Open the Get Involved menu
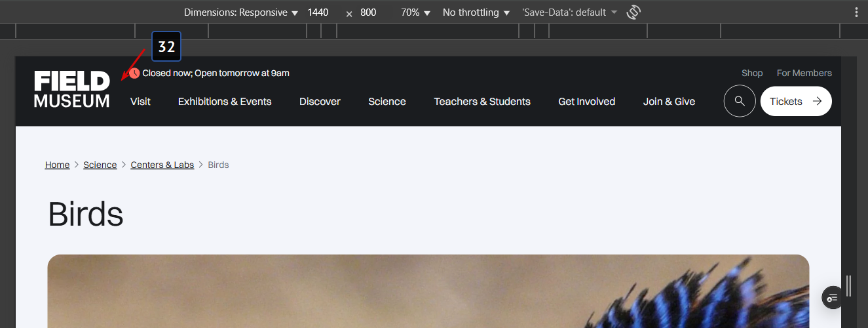This screenshot has width=868, height=328. (x=587, y=102)
